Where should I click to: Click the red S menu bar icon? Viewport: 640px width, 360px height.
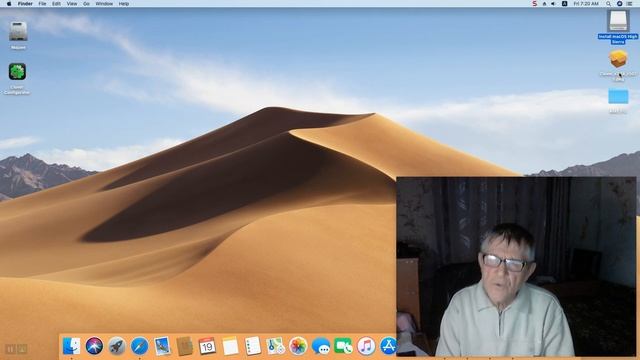[534, 4]
